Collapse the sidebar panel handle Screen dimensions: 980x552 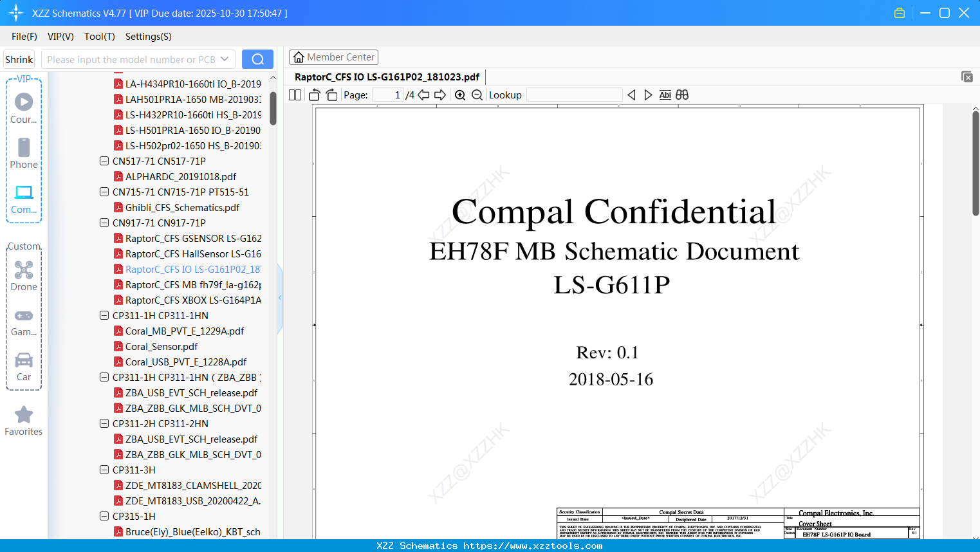[280, 298]
